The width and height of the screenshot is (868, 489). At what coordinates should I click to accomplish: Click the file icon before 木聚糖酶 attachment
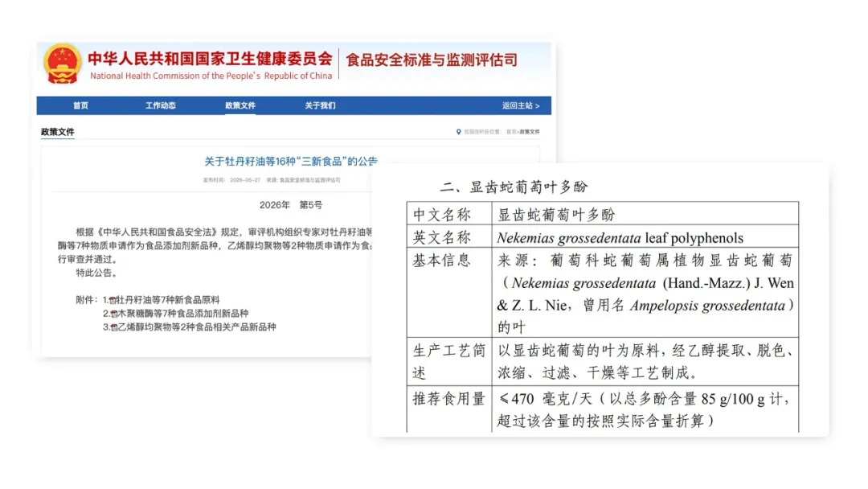click(113, 314)
